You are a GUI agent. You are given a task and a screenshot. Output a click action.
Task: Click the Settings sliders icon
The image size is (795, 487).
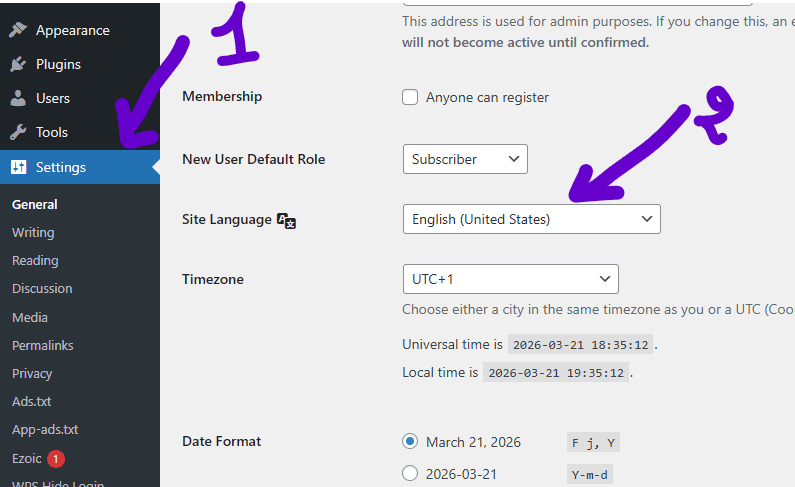tap(19, 167)
